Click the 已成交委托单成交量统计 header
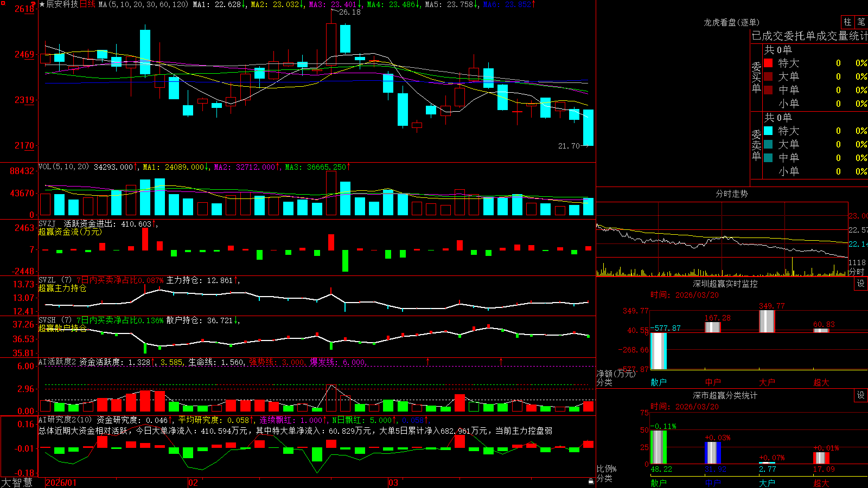The width and height of the screenshot is (868, 488). 809,36
